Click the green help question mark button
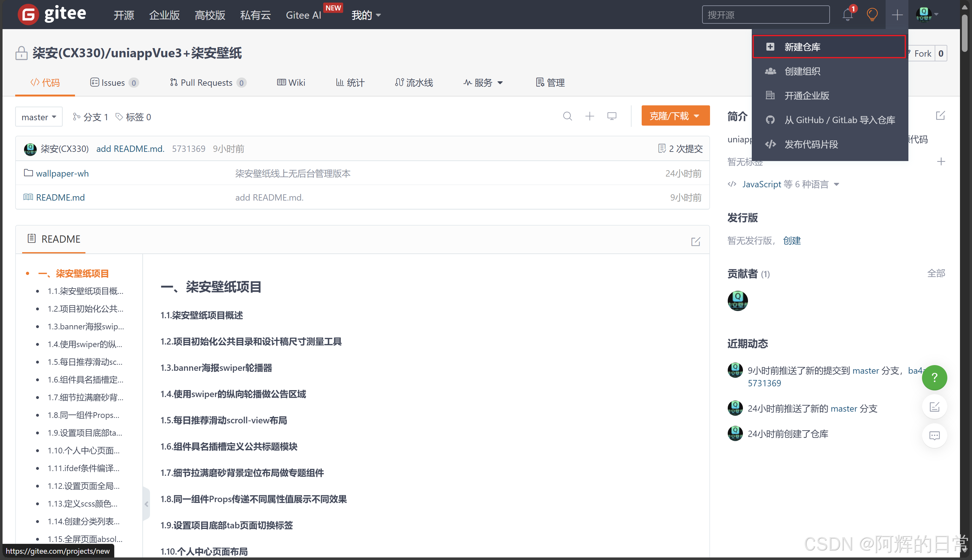 (934, 378)
